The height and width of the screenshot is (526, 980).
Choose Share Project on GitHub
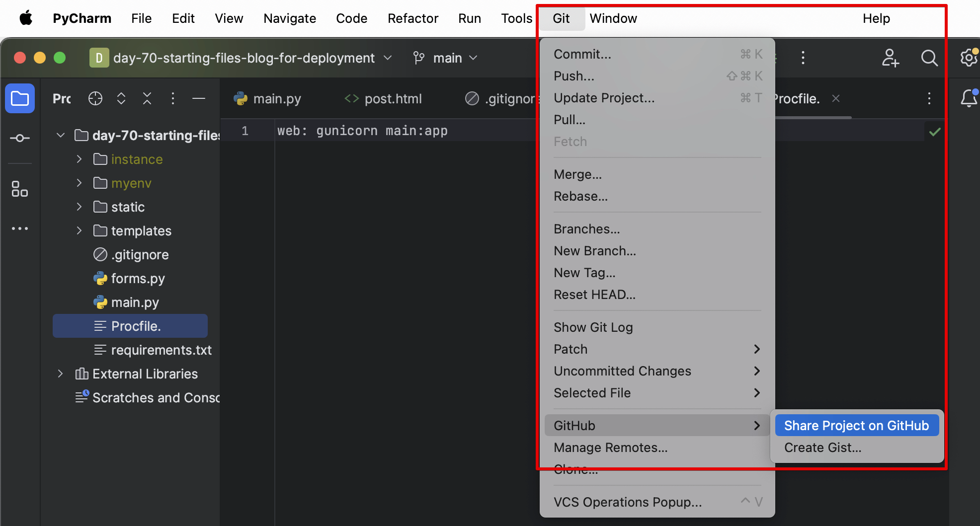[x=857, y=426]
